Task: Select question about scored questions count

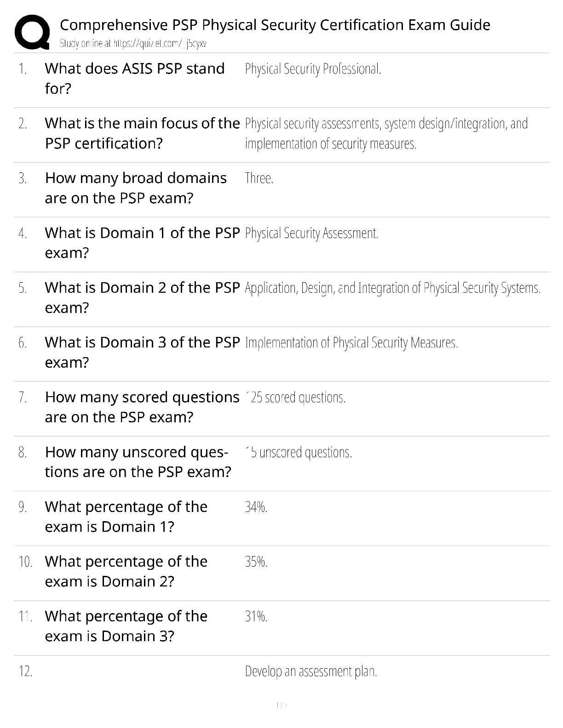Action: [x=142, y=407]
